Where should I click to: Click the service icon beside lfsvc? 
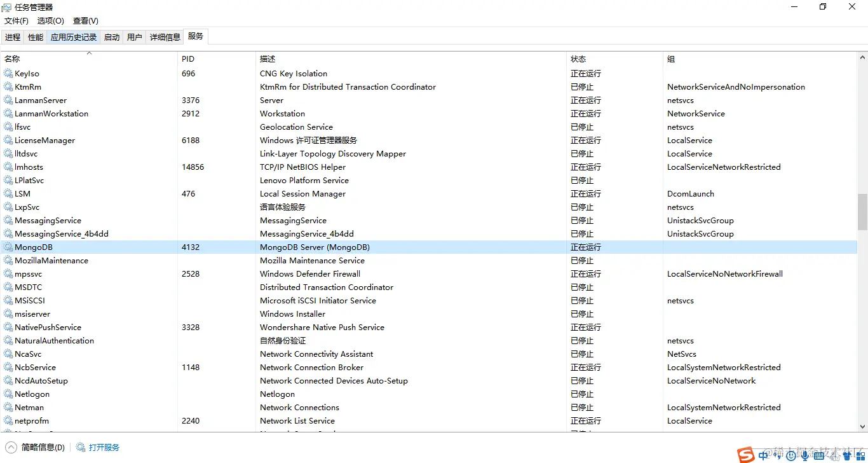click(x=8, y=127)
